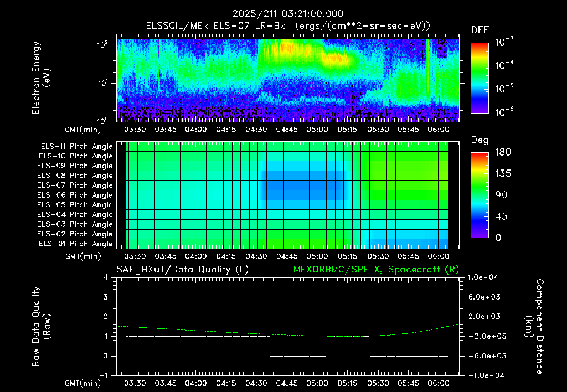Screen dimensions: 567x392
Task: Click the 04:45 tick on spectrogram time axis
Action: (x=287, y=130)
